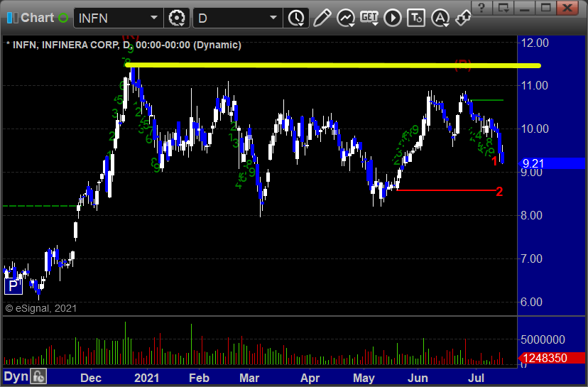
Task: Select the yellow horizontal resistance line
Action: [x=333, y=65]
